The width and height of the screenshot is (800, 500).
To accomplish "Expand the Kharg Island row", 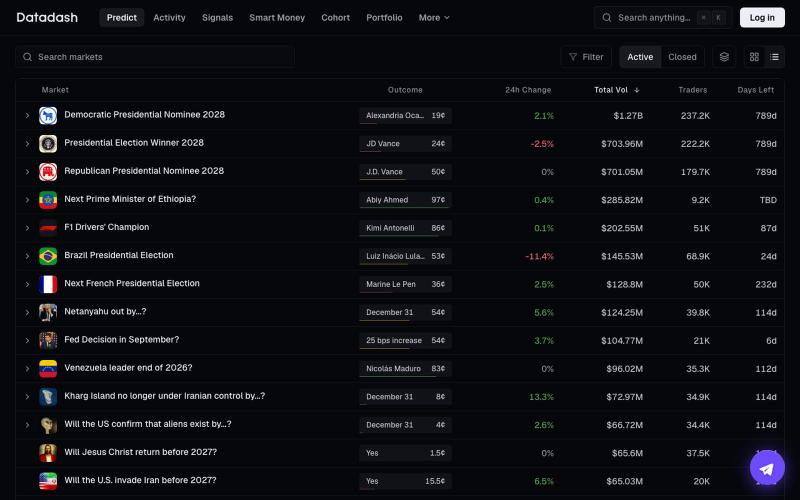I will pyautogui.click(x=27, y=396).
